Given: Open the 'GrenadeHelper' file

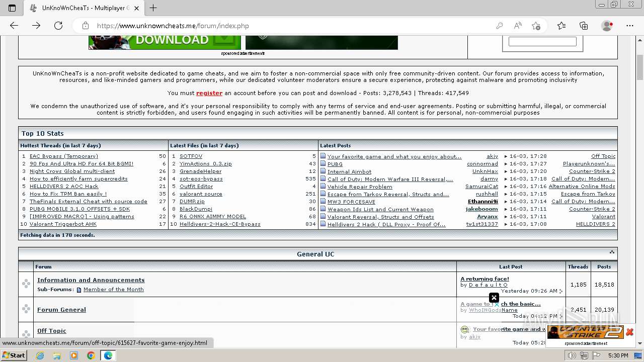Looking at the screenshot, I should tap(200, 171).
